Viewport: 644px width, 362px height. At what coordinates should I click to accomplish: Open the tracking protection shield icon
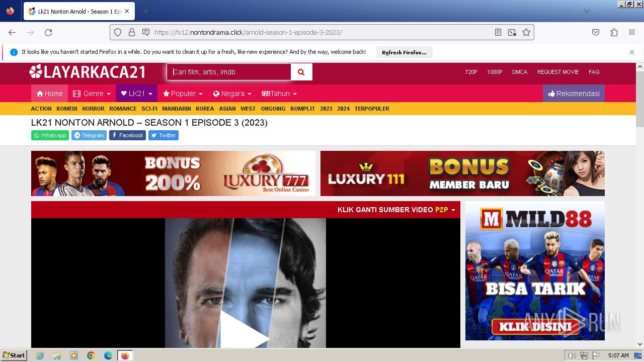(118, 32)
